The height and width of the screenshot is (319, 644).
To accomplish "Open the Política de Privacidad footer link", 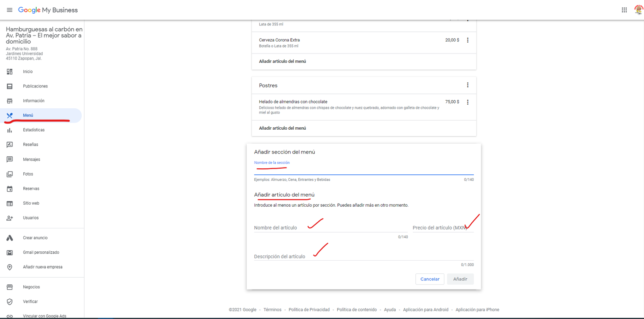I will 309,310.
